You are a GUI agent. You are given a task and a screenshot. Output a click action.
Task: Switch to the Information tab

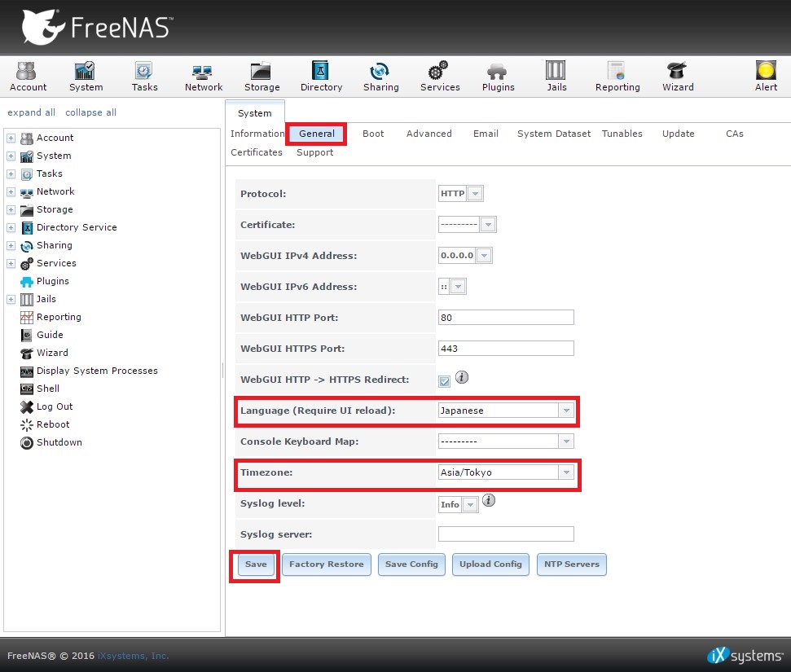257,134
